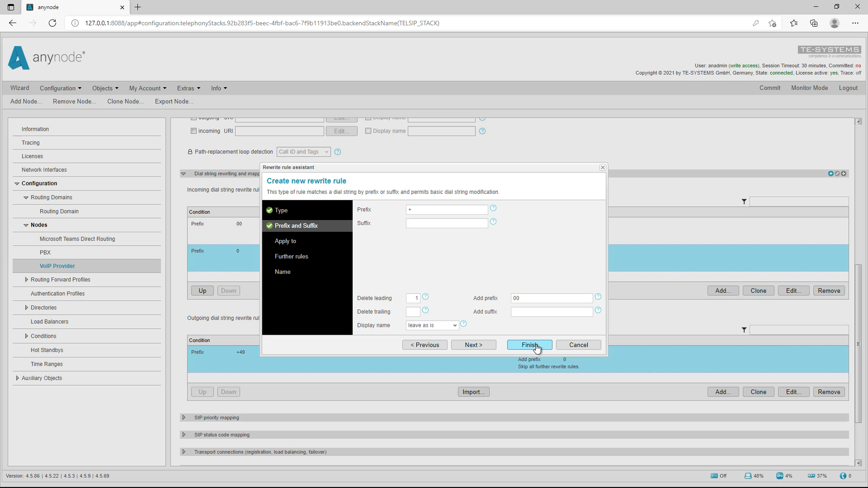Viewport: 868px width, 488px height.
Task: Show help for Display name dropdown in assistant
Action: point(463,324)
